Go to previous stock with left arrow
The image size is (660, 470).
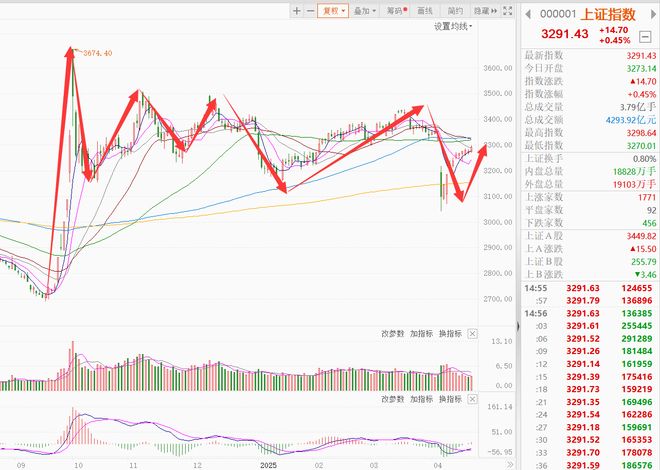528,14
